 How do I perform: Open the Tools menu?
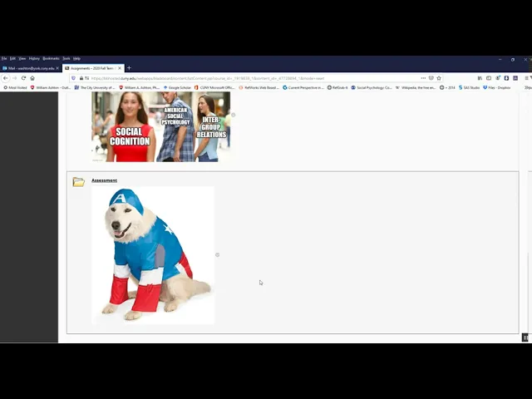point(66,59)
